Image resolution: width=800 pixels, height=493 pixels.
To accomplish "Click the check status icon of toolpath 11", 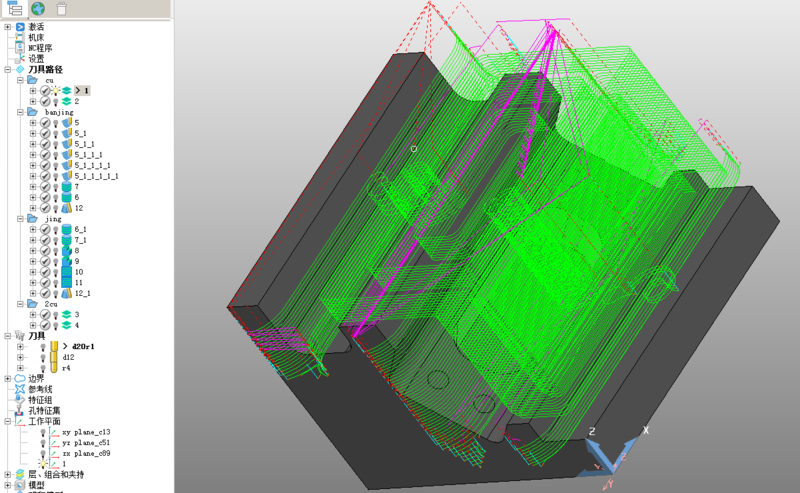I will point(45,282).
